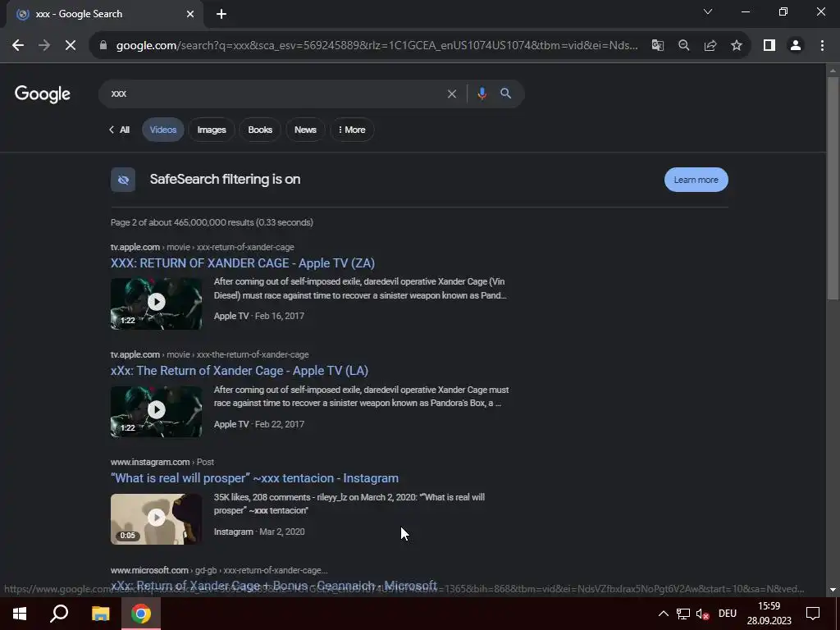This screenshot has height=630, width=840.
Task: Open the translate page icon
Action: (x=657, y=46)
